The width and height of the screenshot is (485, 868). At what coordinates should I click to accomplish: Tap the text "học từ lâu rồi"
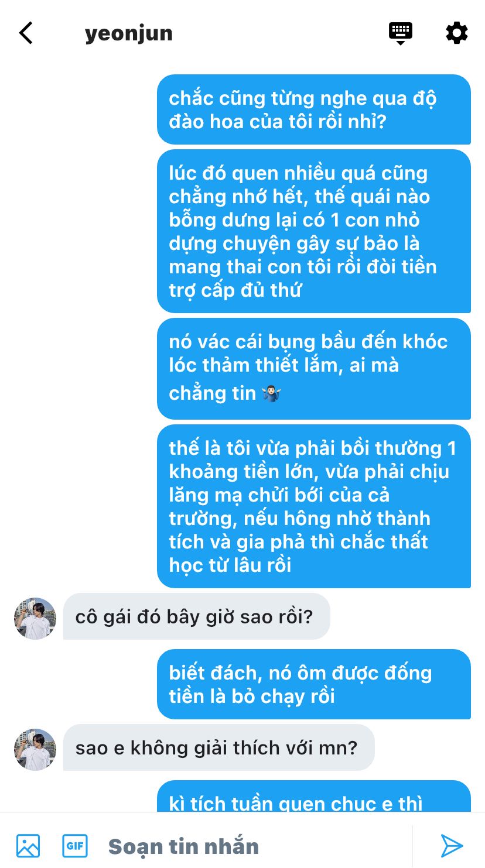tap(230, 565)
